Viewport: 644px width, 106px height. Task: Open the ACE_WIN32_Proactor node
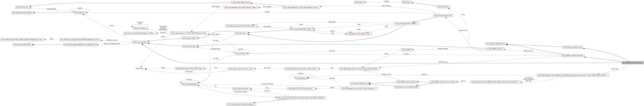pyautogui.click(x=496, y=49)
